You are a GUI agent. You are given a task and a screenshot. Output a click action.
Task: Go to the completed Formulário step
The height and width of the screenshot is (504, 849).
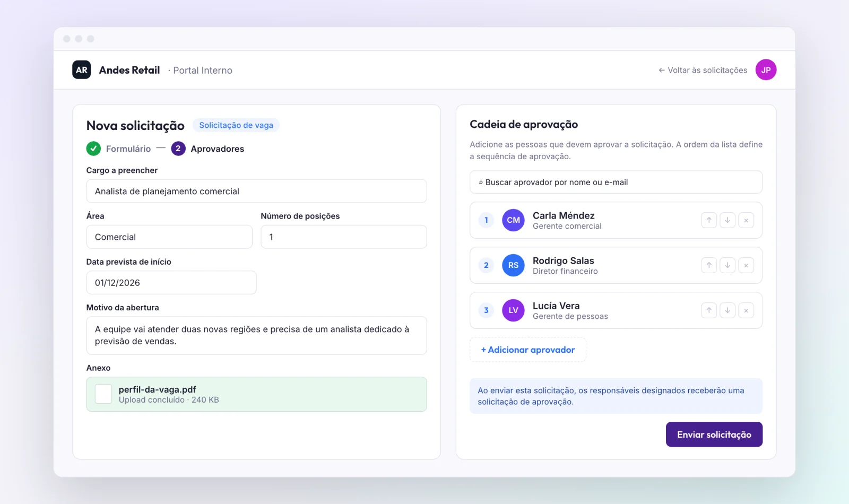119,149
